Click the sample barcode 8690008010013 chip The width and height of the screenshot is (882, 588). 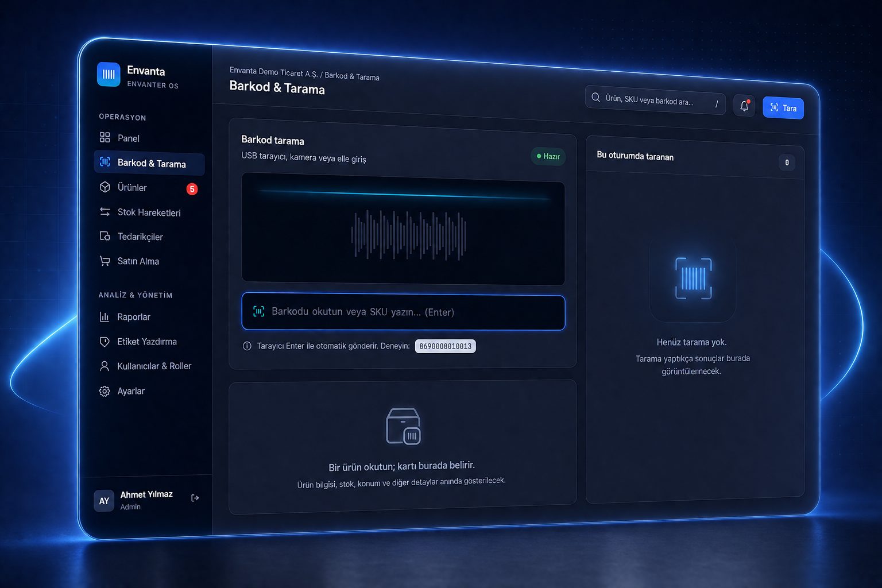446,346
